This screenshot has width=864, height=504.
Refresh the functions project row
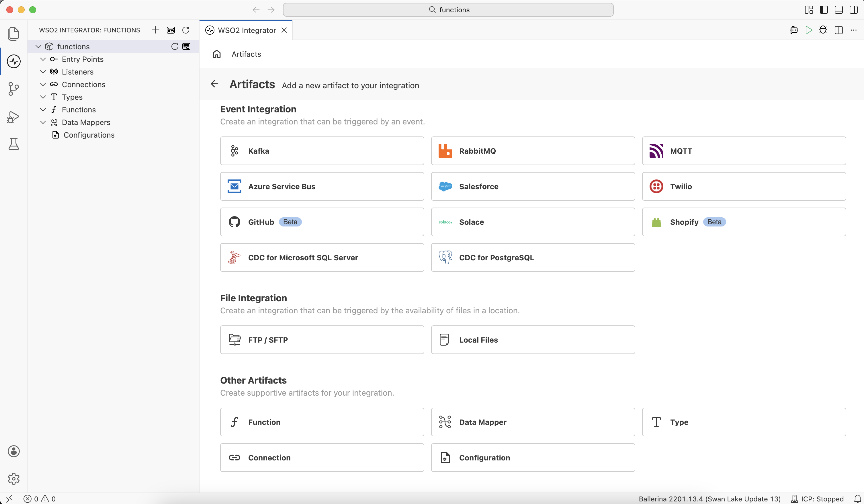(x=175, y=47)
